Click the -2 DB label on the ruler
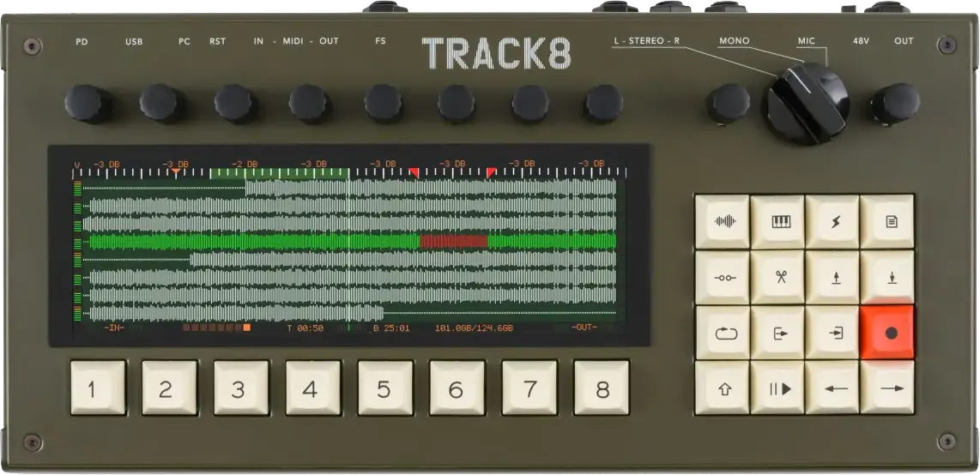This screenshot has width=980, height=475. coord(245,164)
